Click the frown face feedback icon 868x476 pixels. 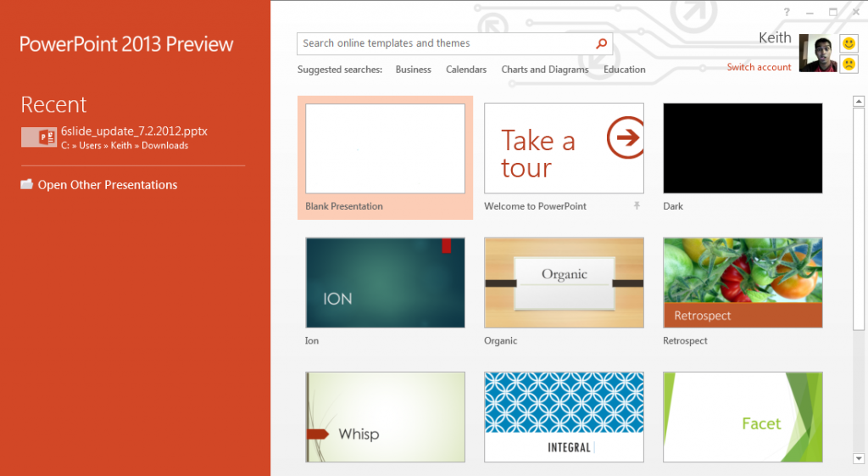(x=849, y=64)
